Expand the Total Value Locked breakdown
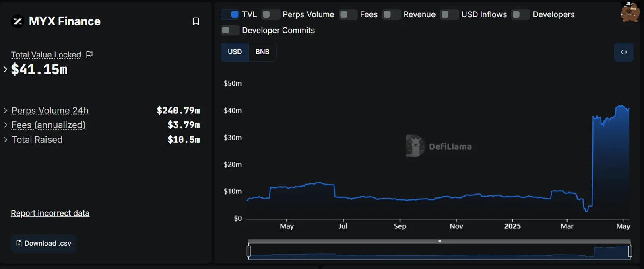 click(5, 69)
